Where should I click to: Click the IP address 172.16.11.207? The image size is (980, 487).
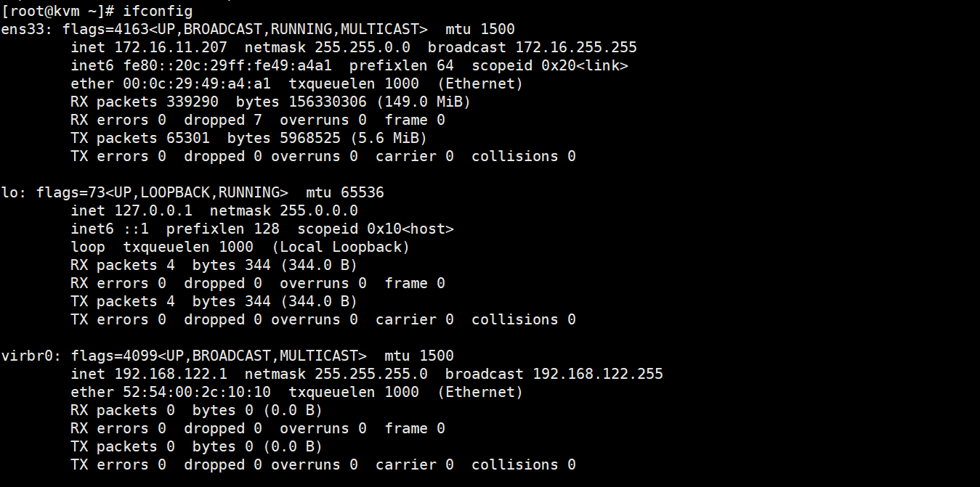pos(171,47)
